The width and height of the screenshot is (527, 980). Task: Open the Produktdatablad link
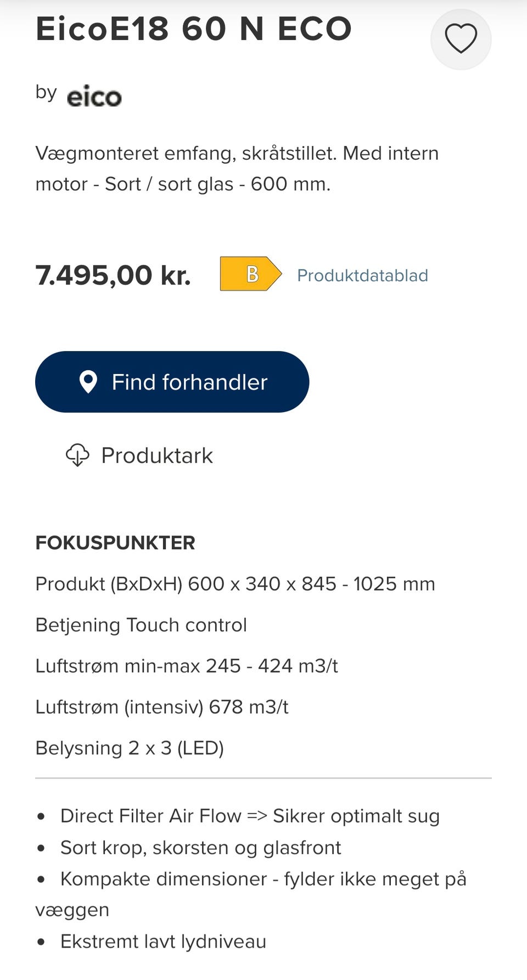362,275
